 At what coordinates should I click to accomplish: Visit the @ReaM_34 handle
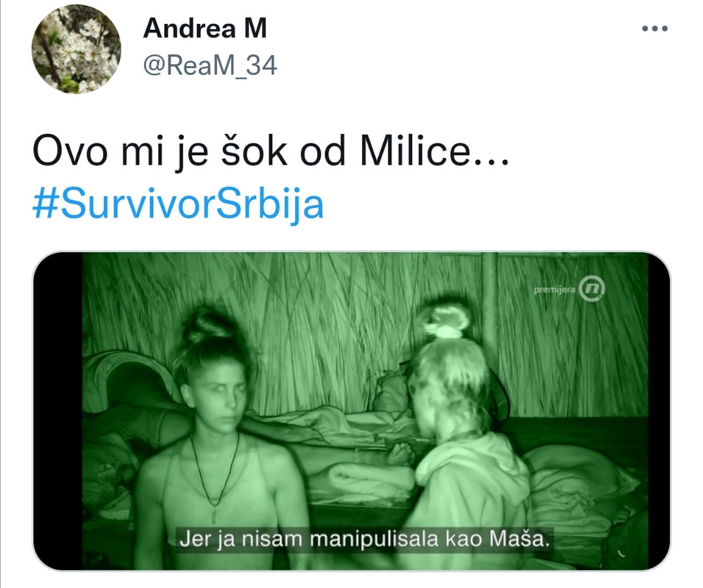210,65
